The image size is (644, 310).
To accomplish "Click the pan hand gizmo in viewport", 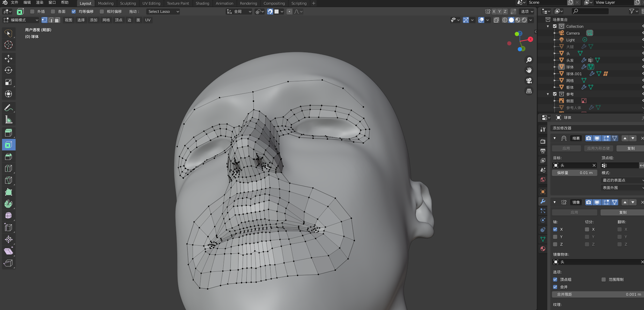I will pyautogui.click(x=529, y=70).
